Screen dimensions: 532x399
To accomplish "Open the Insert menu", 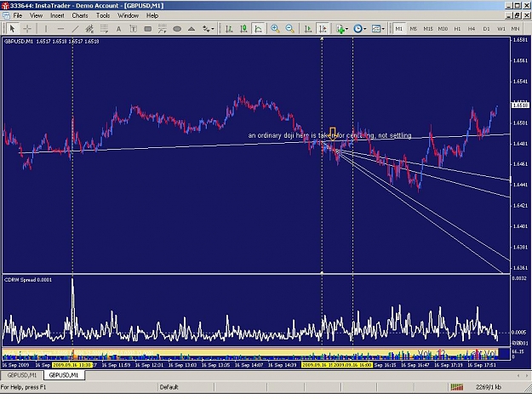I will tap(57, 15).
